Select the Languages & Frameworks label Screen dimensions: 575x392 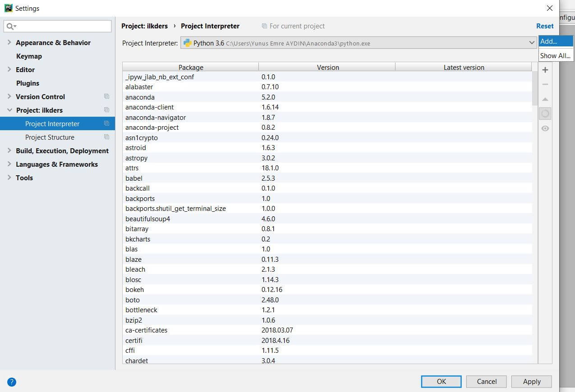[57, 164]
